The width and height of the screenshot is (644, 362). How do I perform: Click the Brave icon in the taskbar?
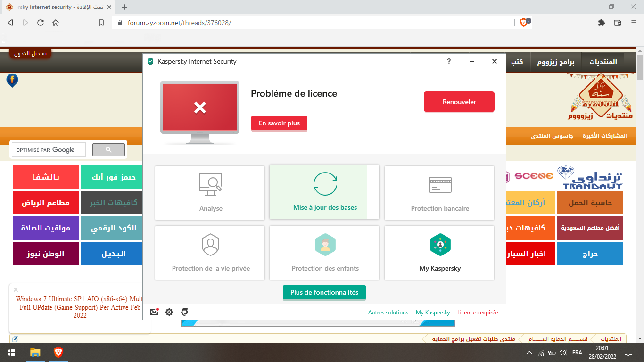pyautogui.click(x=58, y=353)
